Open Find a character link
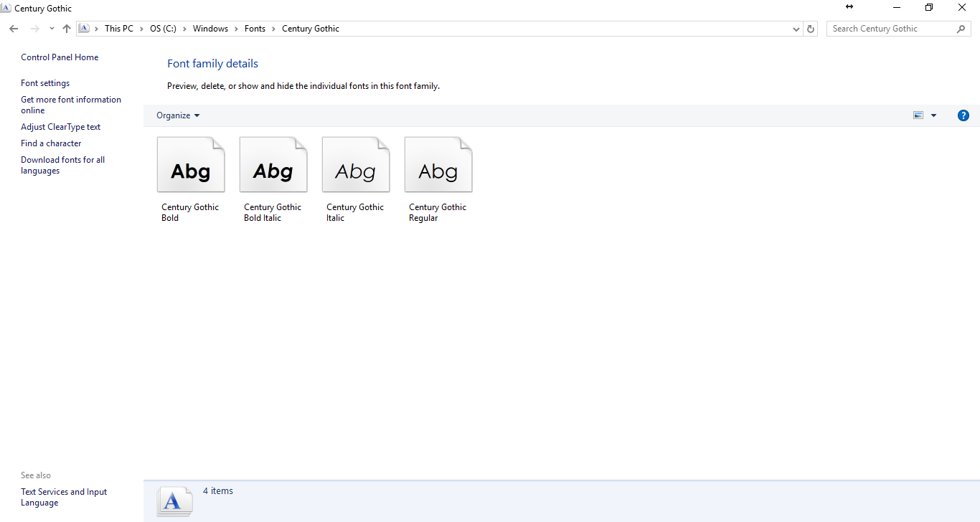The image size is (980, 522). pos(51,143)
